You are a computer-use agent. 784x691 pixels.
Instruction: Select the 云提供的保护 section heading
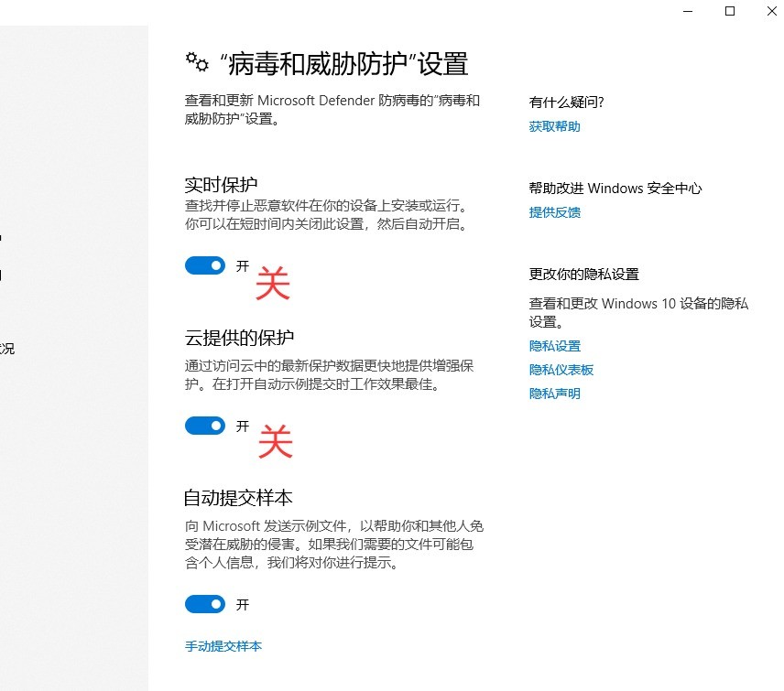[239, 337]
